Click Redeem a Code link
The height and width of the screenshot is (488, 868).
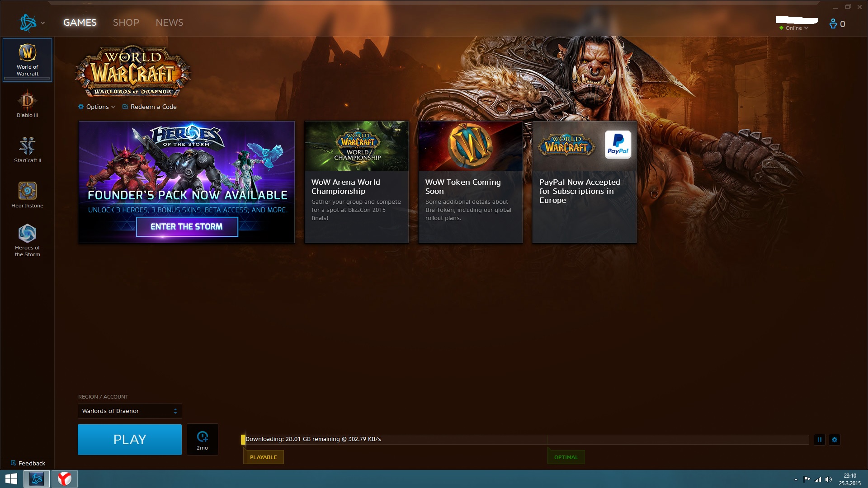point(150,107)
